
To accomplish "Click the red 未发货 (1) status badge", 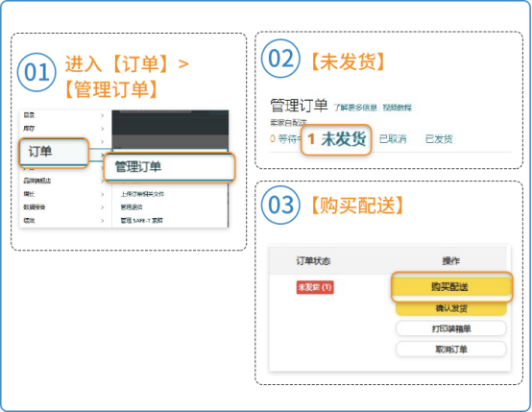I will click(x=315, y=287).
